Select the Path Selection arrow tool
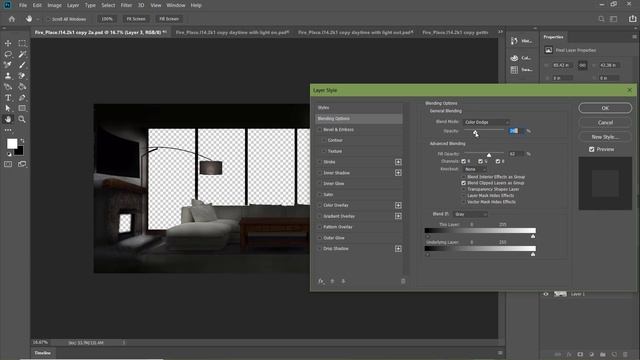640x360 pixels. [8, 108]
